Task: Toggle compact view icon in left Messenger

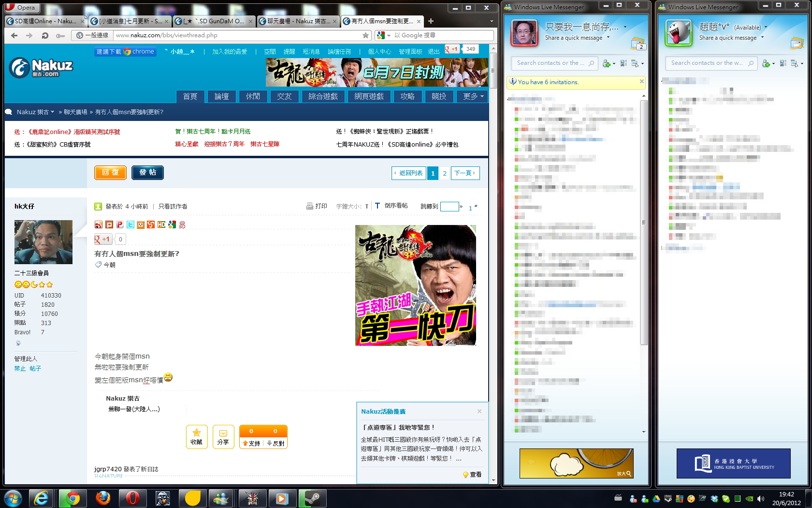Action: (x=623, y=63)
